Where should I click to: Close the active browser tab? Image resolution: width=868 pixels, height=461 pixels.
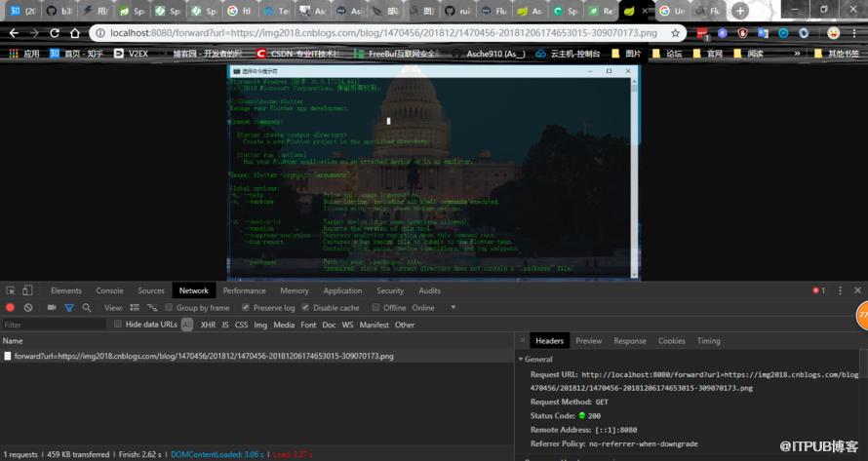point(645,11)
